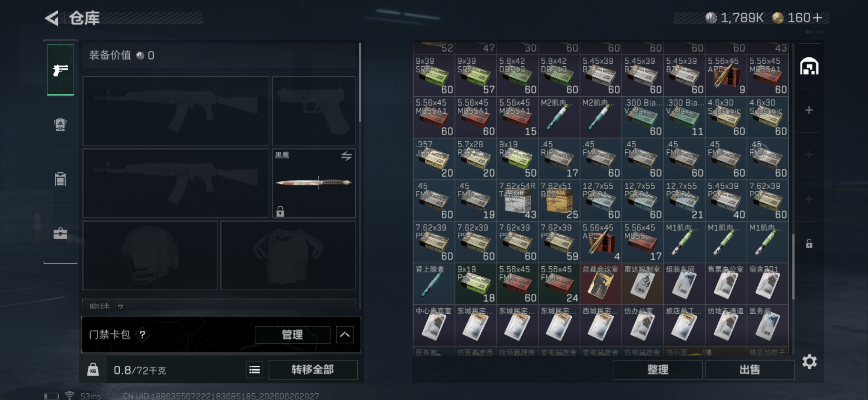Select the 5.56x45 M855 stack of 17
868x400 pixels.
(x=642, y=242)
